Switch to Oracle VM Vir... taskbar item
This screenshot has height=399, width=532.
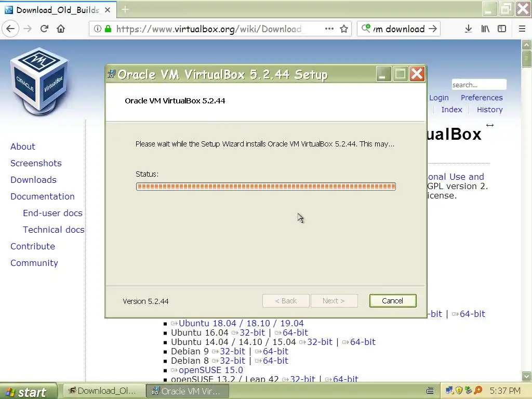point(188,391)
